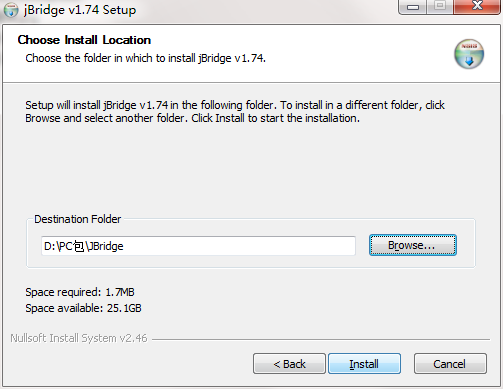The width and height of the screenshot is (503, 389).
Task: Click the jBridge setup title bar icon
Action: pyautogui.click(x=11, y=10)
